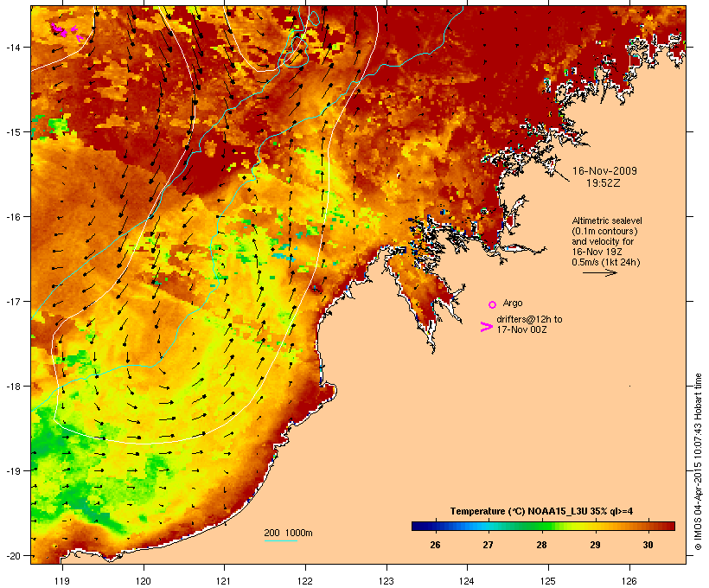Click the latitude label -15

click(12, 132)
